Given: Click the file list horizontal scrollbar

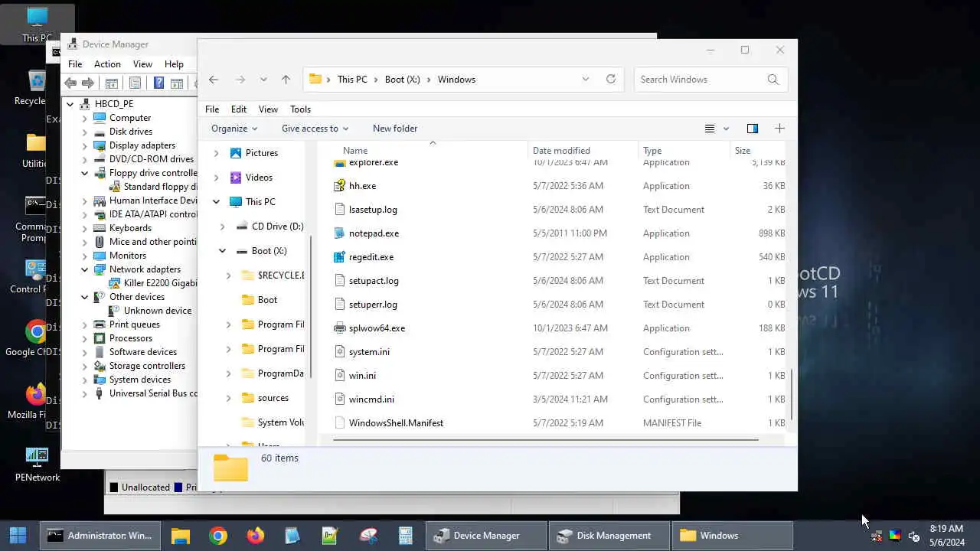Looking at the screenshot, I should (x=546, y=440).
